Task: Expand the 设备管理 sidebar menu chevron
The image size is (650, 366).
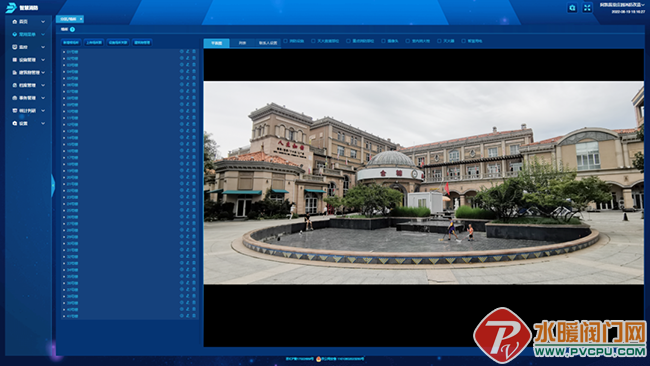Action: click(43, 60)
